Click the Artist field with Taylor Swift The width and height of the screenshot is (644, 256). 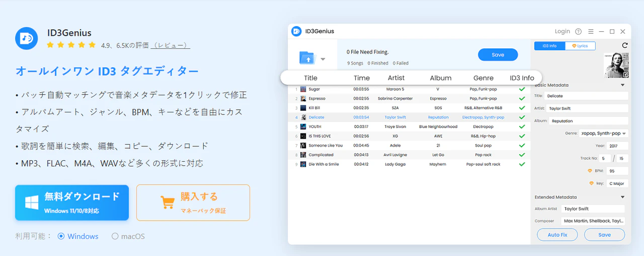click(587, 108)
